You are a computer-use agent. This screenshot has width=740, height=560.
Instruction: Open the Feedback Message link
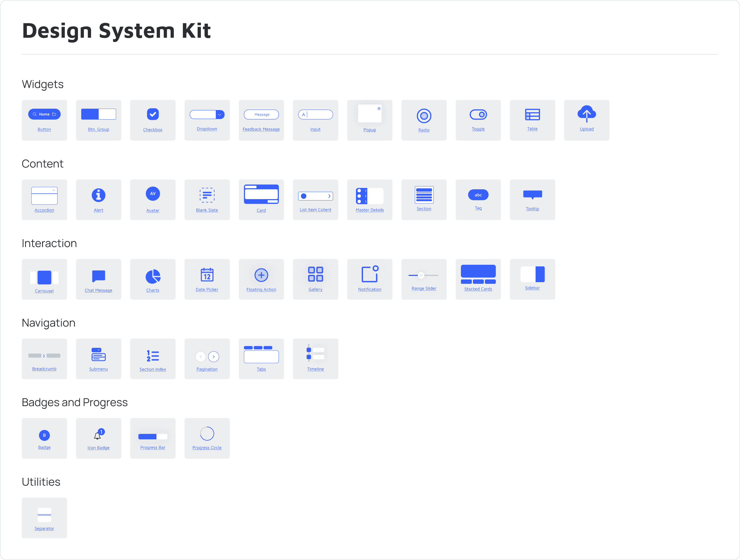coord(261,129)
